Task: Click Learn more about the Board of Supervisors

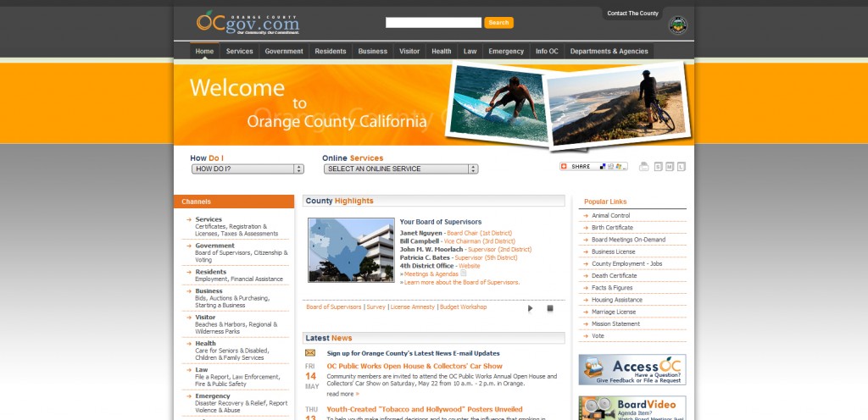Action: (x=462, y=282)
